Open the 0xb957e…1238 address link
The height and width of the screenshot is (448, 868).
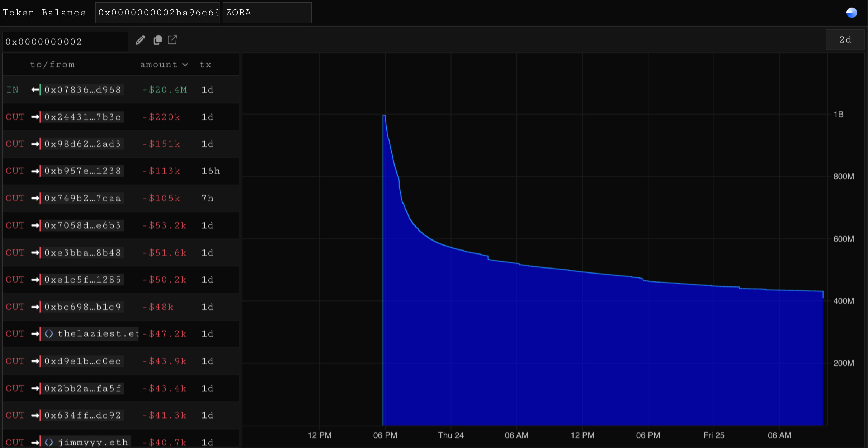(x=82, y=171)
